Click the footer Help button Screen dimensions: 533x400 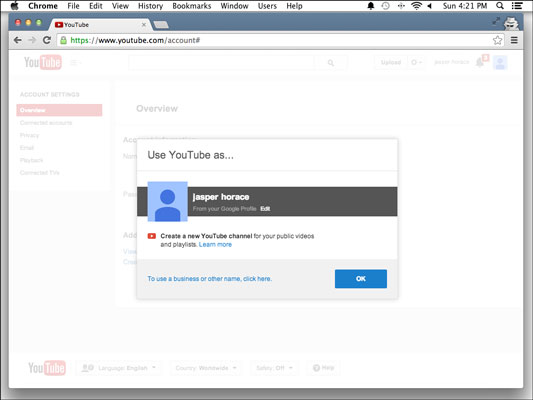tap(323, 368)
